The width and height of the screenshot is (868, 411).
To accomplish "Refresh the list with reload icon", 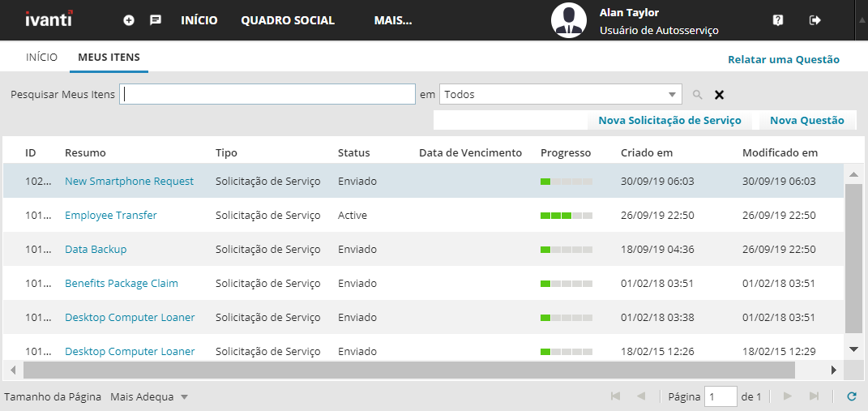I will coord(851,396).
